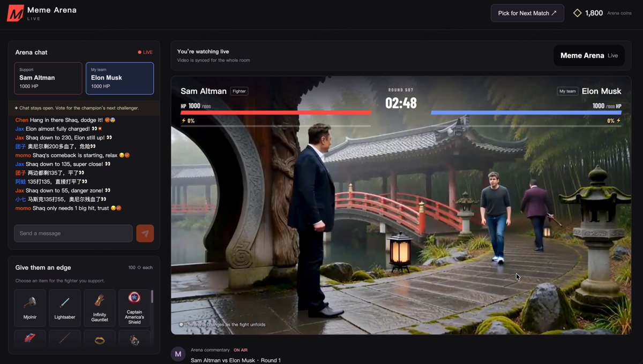Click the diamond in "100 each" price

click(139, 268)
